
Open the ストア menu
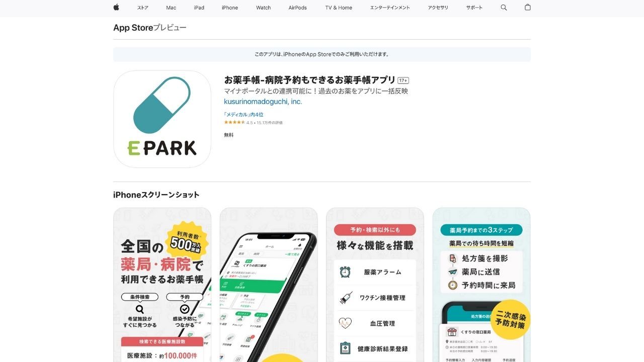142,8
